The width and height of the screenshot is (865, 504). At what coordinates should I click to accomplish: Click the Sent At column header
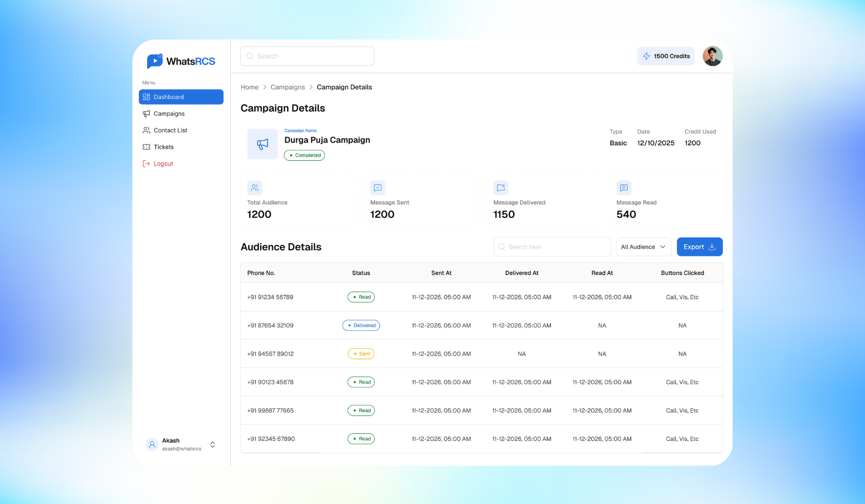[x=441, y=273]
